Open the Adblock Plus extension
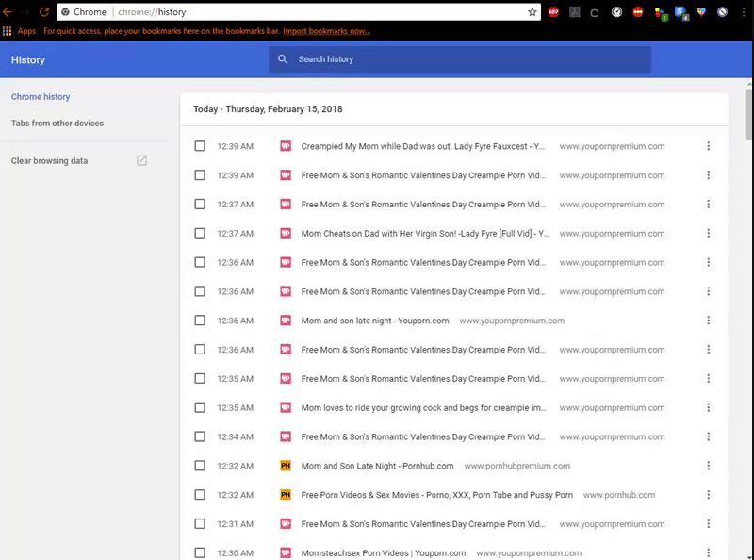The image size is (754, 560). (x=553, y=12)
